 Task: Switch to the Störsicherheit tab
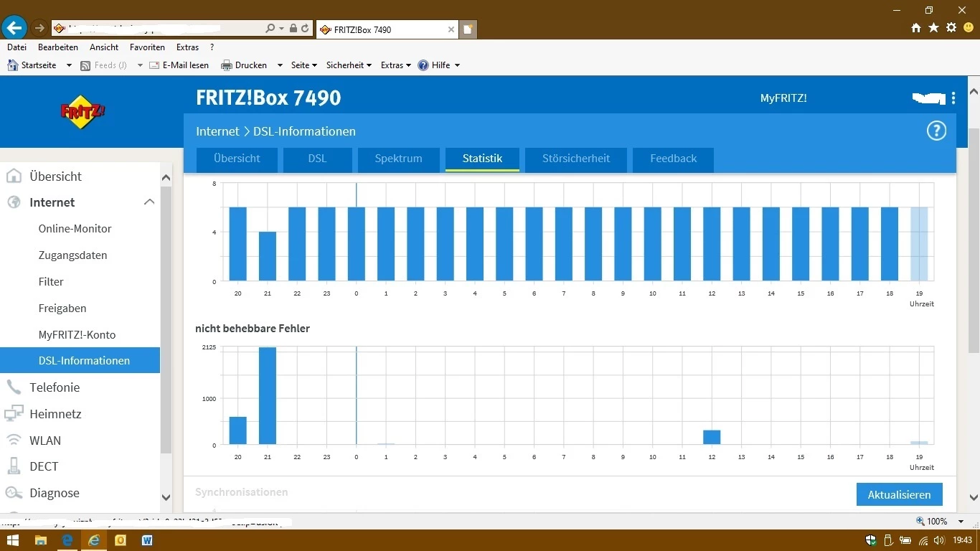click(576, 159)
